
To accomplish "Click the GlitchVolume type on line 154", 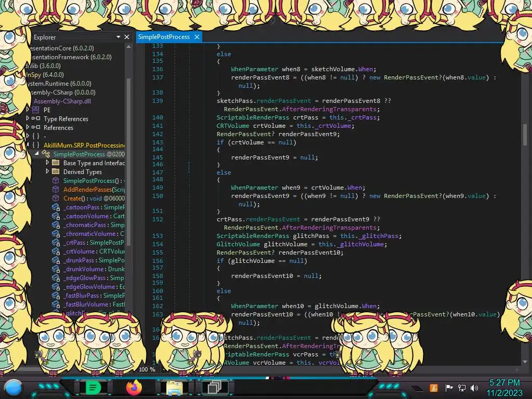I will [x=238, y=244].
